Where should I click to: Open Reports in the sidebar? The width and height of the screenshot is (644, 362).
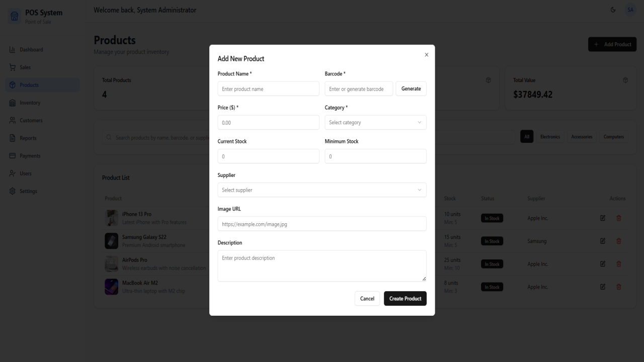point(43,138)
